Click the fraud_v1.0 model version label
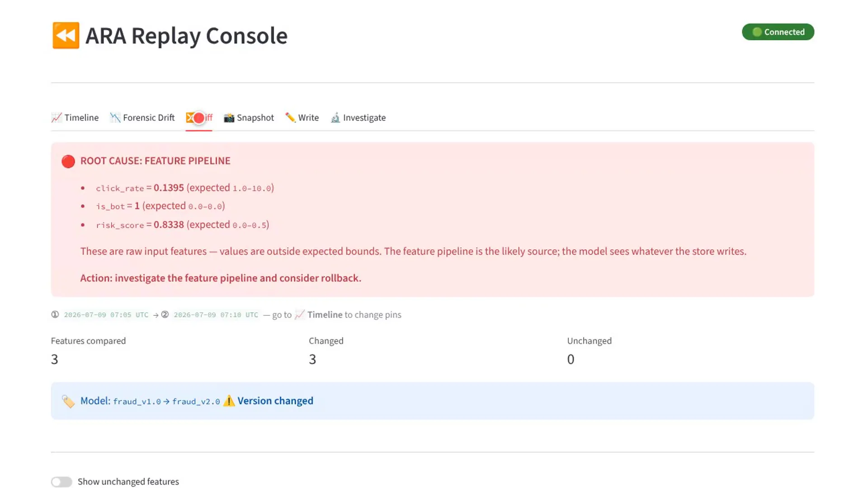Screen dimensions: 868x488 (x=137, y=402)
